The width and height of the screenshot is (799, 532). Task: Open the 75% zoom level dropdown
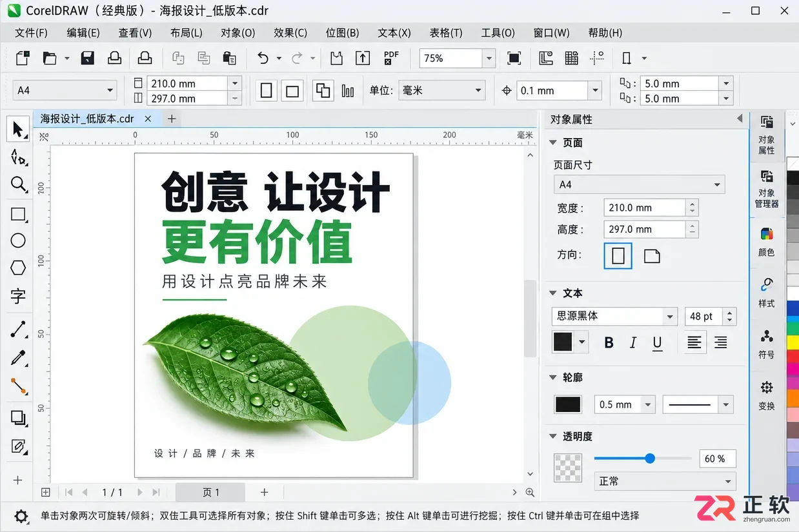pos(489,58)
